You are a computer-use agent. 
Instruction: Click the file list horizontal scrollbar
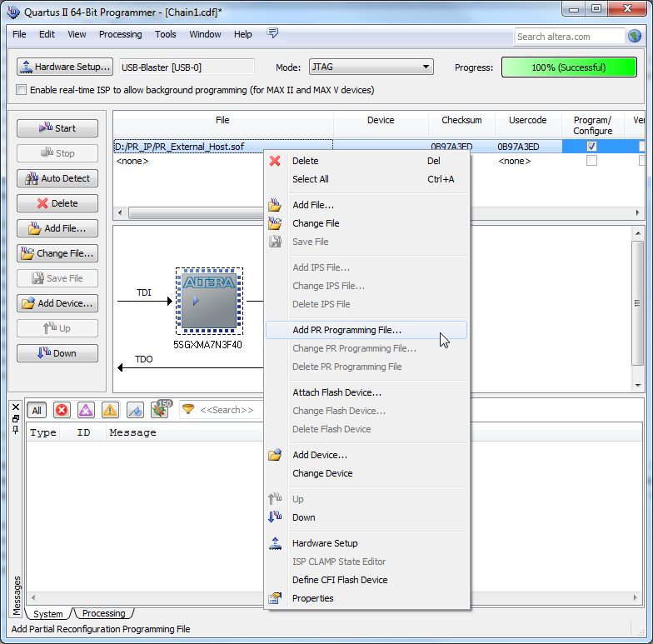[x=196, y=213]
